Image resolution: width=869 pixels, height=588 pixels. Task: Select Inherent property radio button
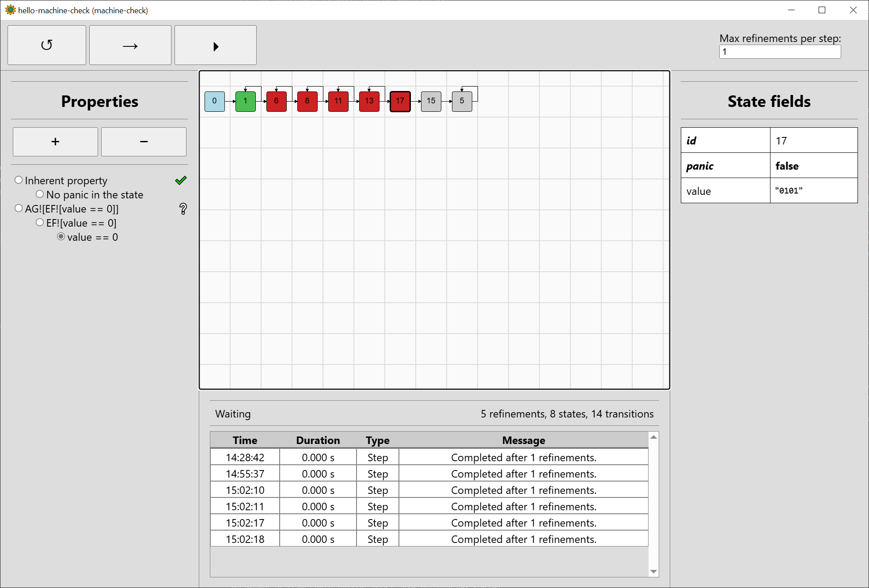pos(19,180)
